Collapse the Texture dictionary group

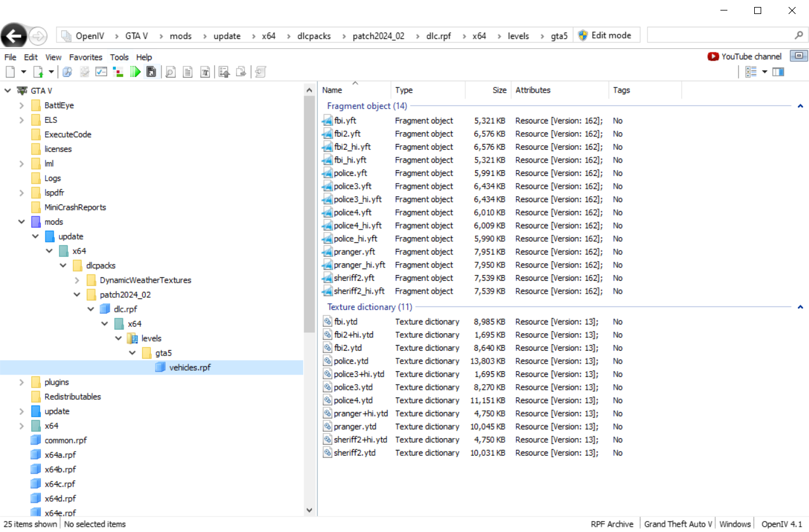point(800,307)
